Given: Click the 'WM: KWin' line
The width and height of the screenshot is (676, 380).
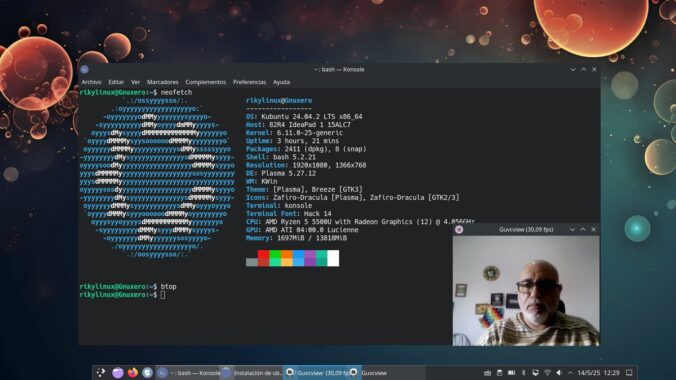Looking at the screenshot, I should point(263,181).
